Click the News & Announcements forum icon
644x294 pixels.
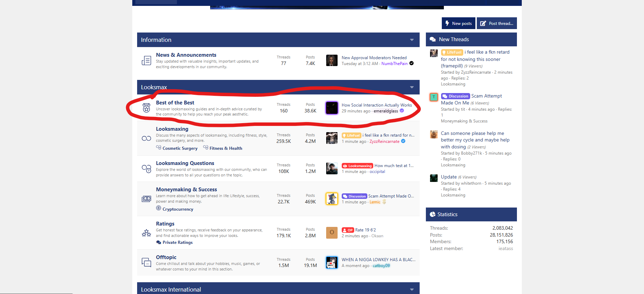click(x=146, y=61)
